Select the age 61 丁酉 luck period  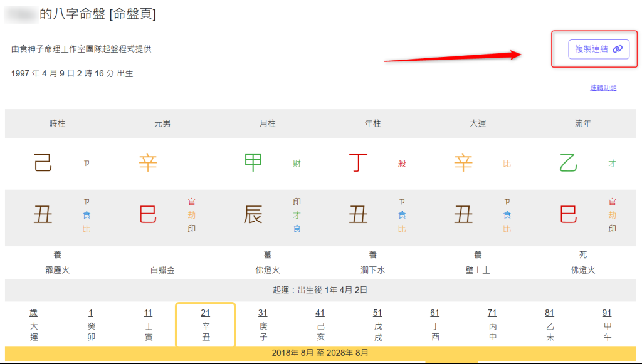click(x=435, y=325)
